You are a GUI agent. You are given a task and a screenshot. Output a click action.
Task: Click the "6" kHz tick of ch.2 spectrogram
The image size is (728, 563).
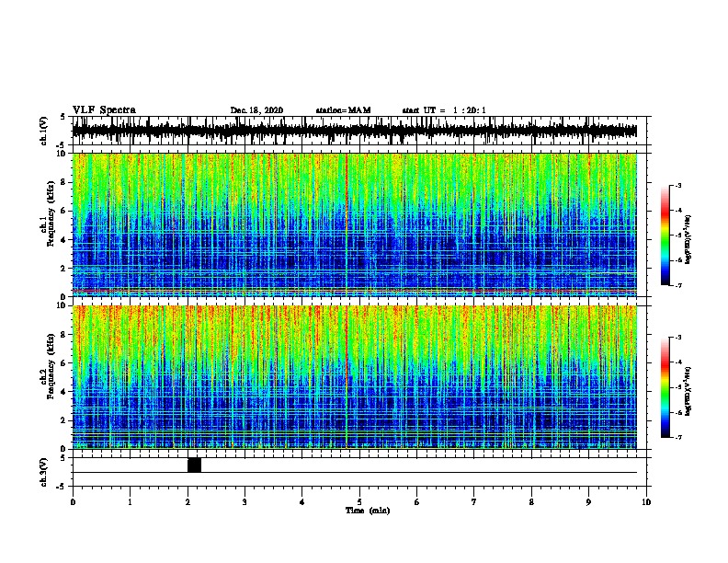[64, 362]
